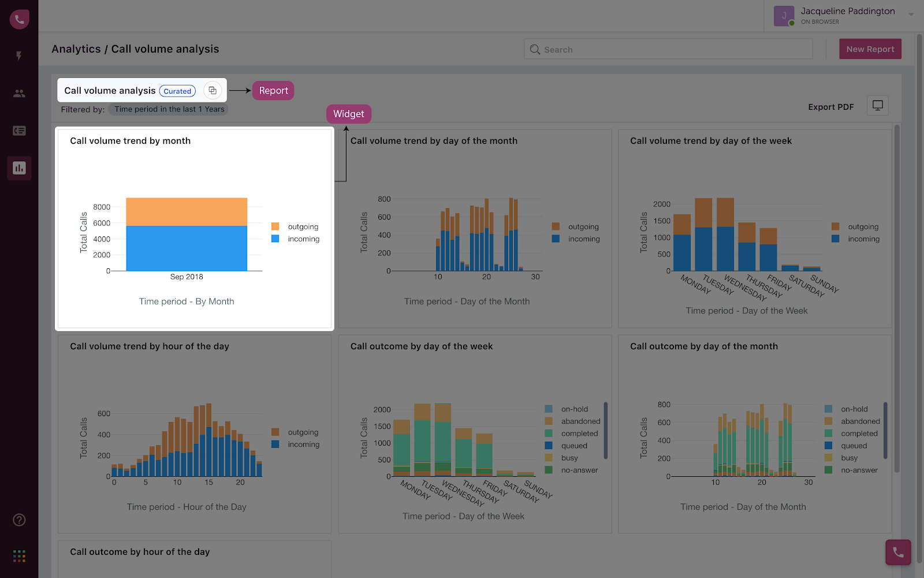The image size is (924, 578).
Task: Open the phone app logo in the sidebar
Action: [x=19, y=19]
